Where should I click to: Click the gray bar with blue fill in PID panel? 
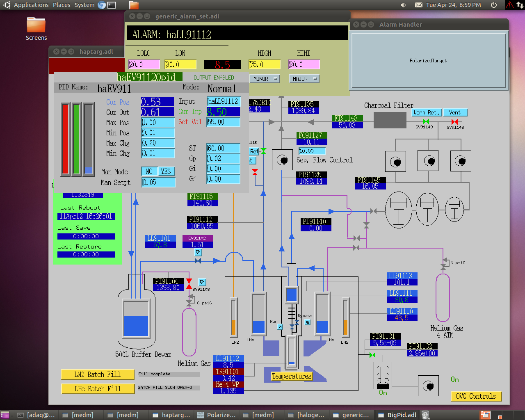pyautogui.click(x=89, y=139)
